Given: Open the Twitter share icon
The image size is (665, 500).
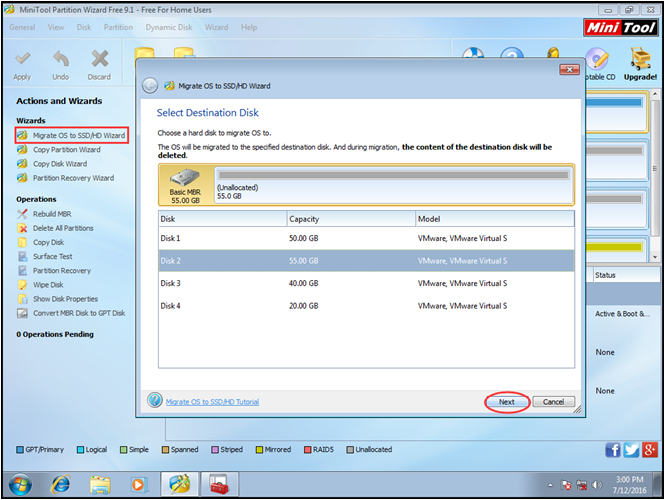Looking at the screenshot, I should click(x=631, y=450).
